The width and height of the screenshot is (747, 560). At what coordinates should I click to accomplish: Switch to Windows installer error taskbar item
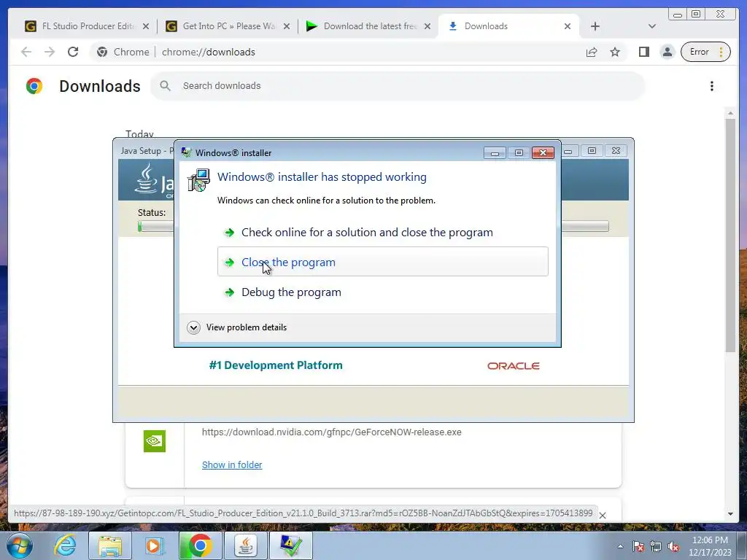coord(290,545)
